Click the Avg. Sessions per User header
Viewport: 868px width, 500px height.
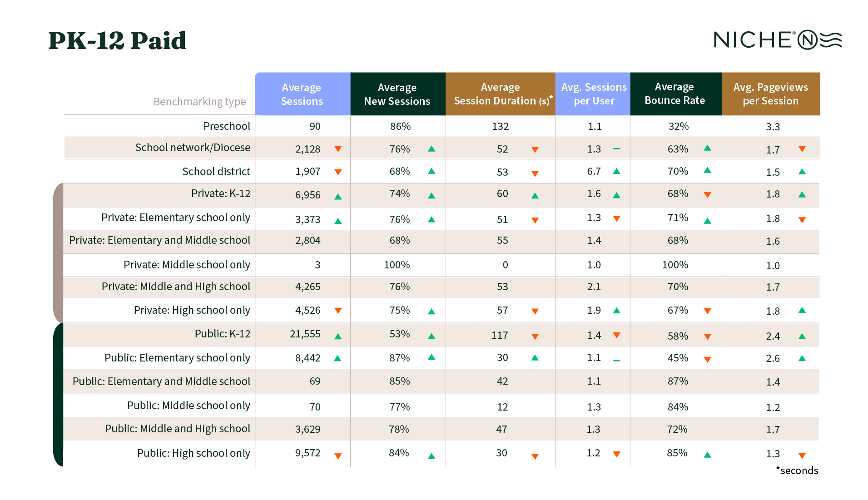click(x=593, y=94)
